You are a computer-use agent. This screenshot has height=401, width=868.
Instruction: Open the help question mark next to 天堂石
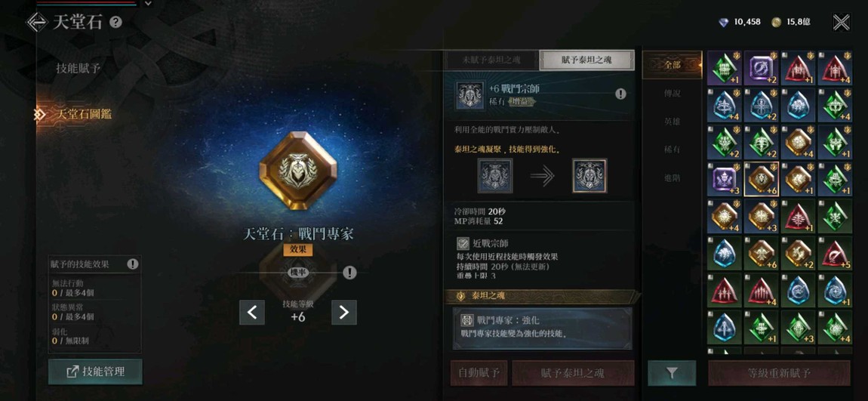pyautogui.click(x=115, y=22)
